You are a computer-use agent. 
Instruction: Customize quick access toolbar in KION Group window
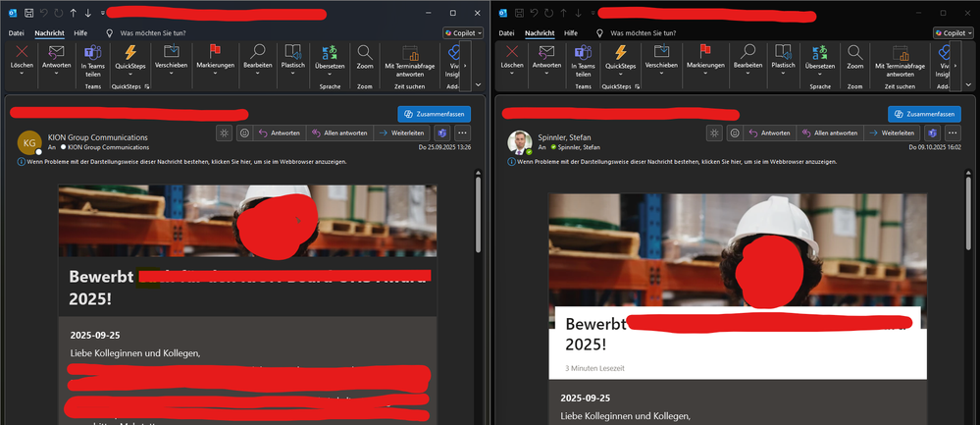[102, 13]
